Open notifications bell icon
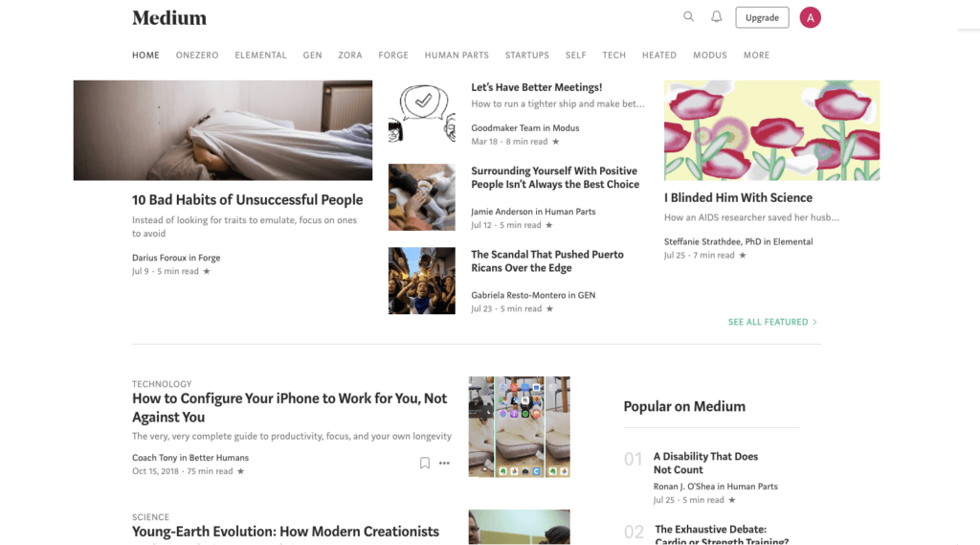This screenshot has height=545, width=980. pyautogui.click(x=716, y=17)
